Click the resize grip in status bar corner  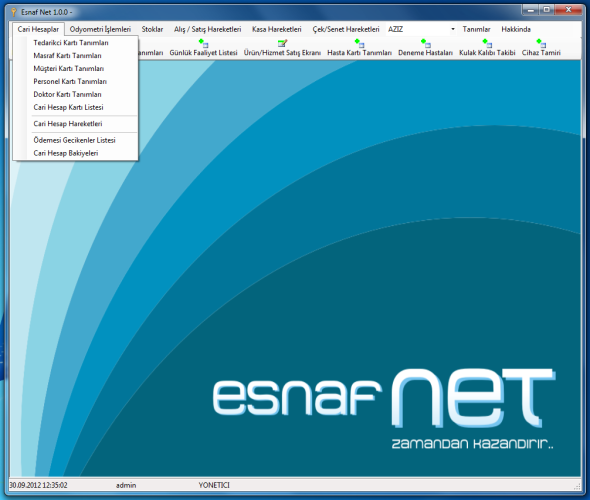coord(577,486)
